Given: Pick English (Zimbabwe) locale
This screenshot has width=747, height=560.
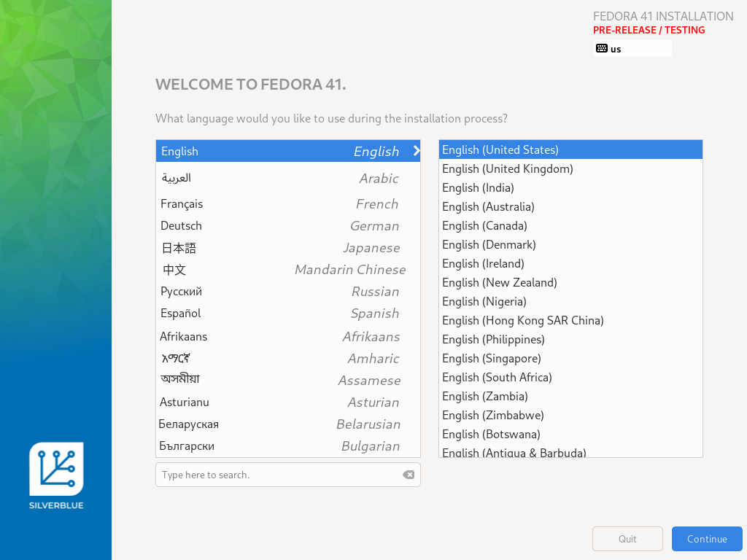Looking at the screenshot, I should pos(570,415).
